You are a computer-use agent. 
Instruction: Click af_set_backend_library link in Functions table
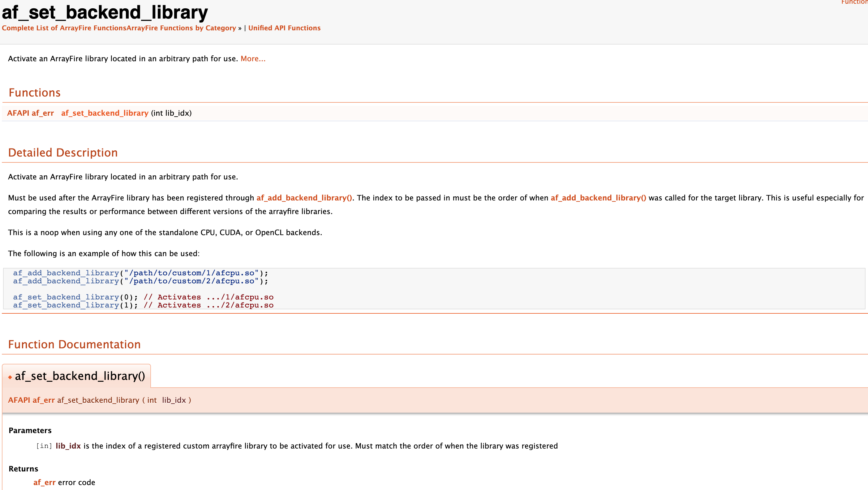tap(105, 113)
